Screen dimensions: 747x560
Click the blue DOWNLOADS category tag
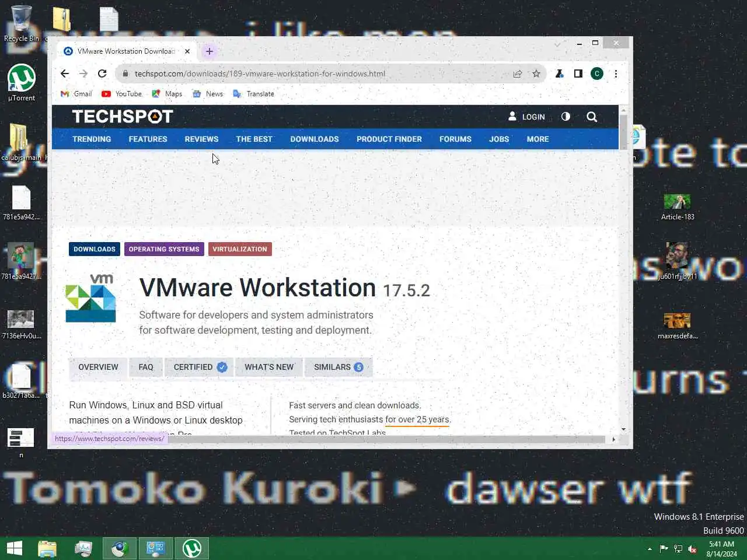coord(95,249)
